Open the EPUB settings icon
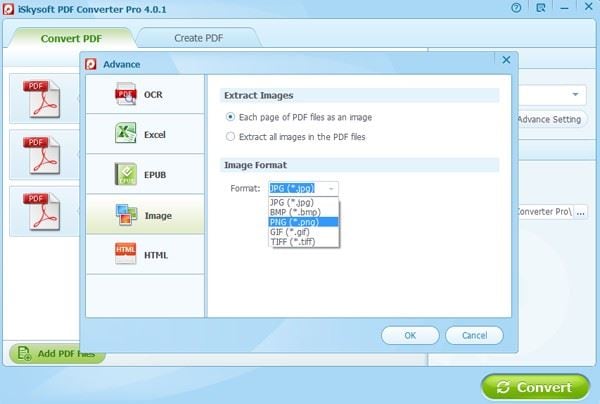Image resolution: width=600 pixels, height=404 pixels. click(126, 174)
